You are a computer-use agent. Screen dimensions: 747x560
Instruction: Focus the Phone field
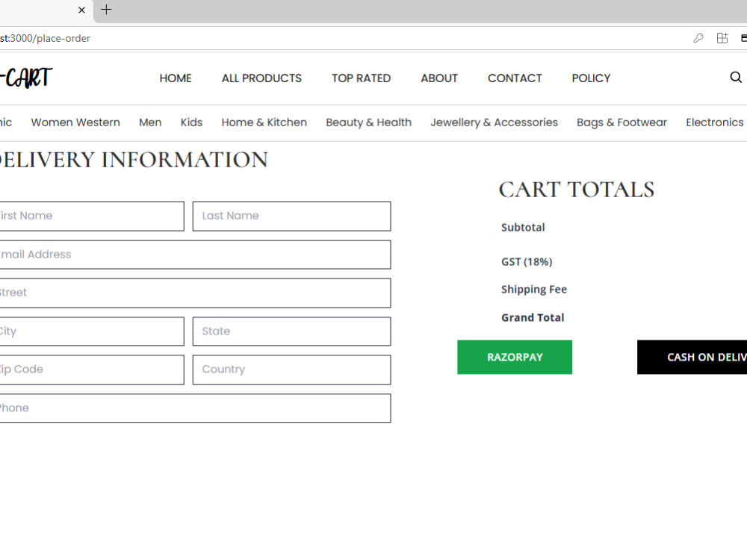(x=195, y=408)
